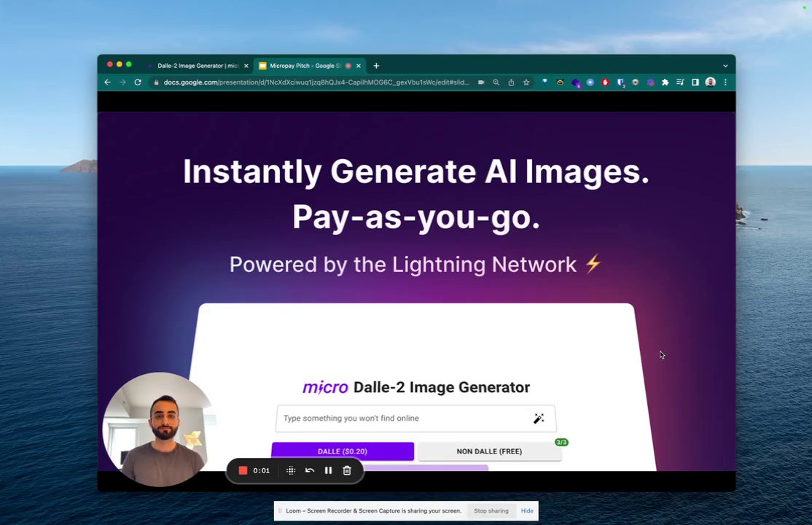The width and height of the screenshot is (812, 525).
Task: Click the 0:01 recording timer
Action: 262,470
